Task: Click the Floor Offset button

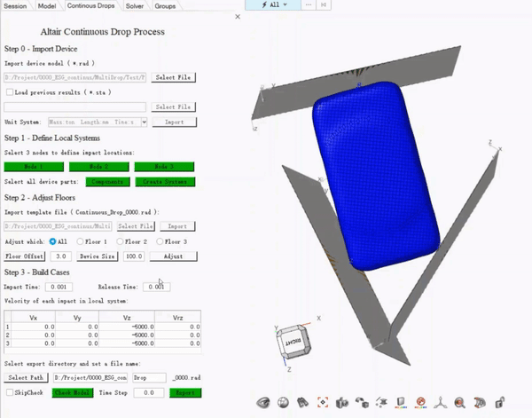Action: pyautogui.click(x=25, y=256)
